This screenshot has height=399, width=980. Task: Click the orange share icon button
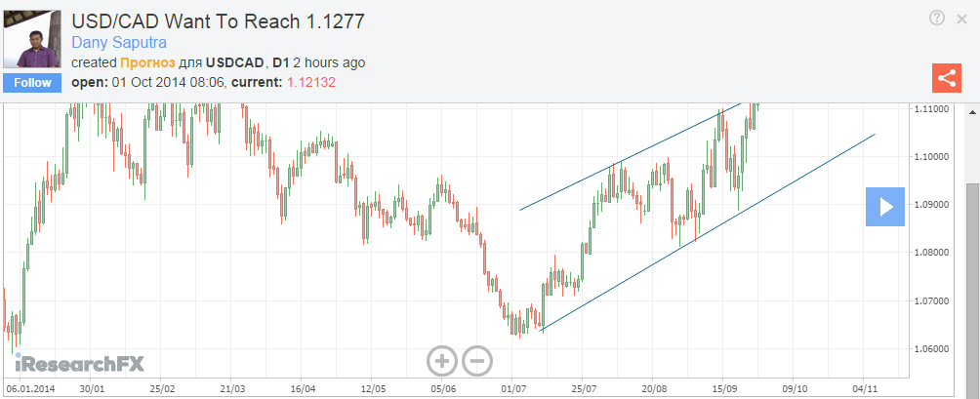[x=945, y=79]
